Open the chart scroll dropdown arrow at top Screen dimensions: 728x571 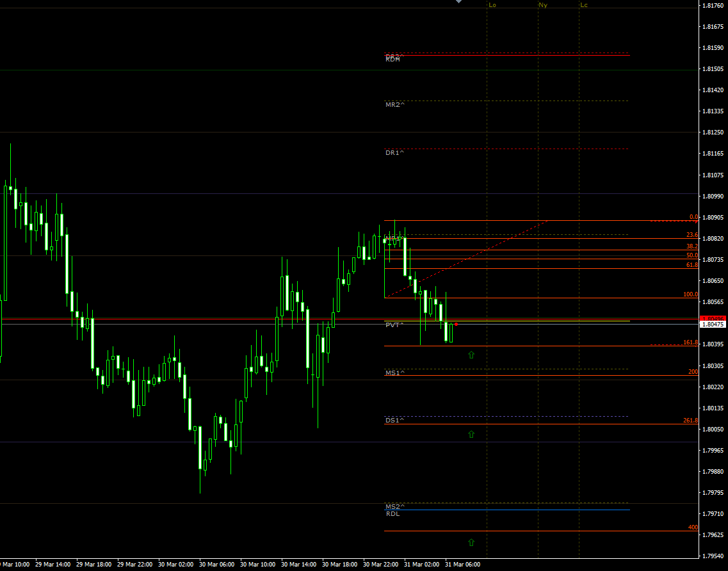[458, 2]
